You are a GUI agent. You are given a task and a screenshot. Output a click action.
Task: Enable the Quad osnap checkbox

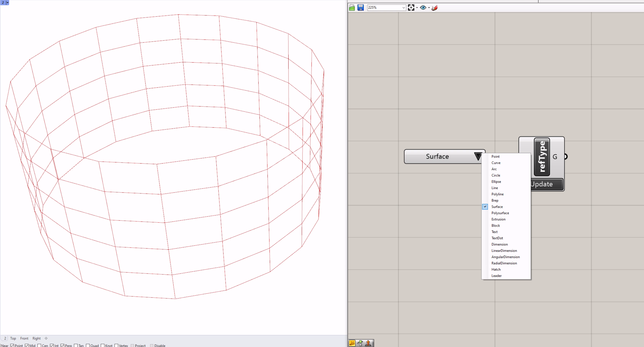click(88, 345)
